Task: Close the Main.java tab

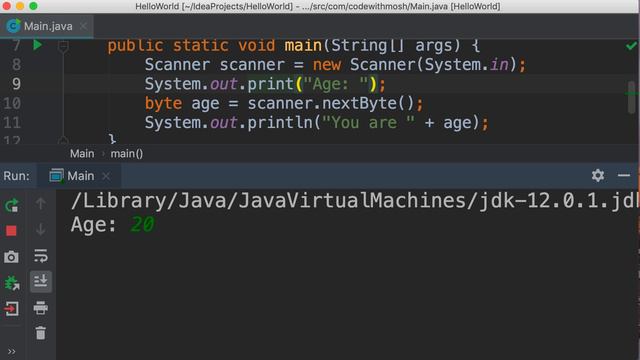Action: pos(83,26)
